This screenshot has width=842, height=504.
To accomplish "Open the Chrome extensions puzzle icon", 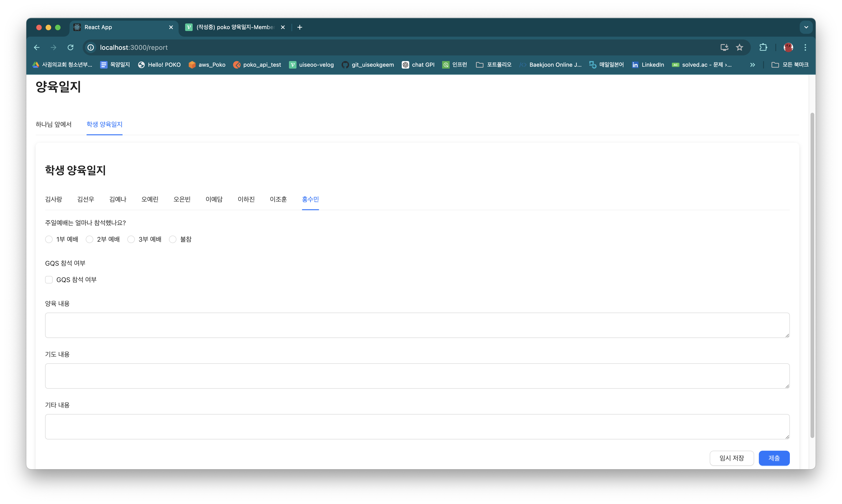I will pyautogui.click(x=763, y=47).
